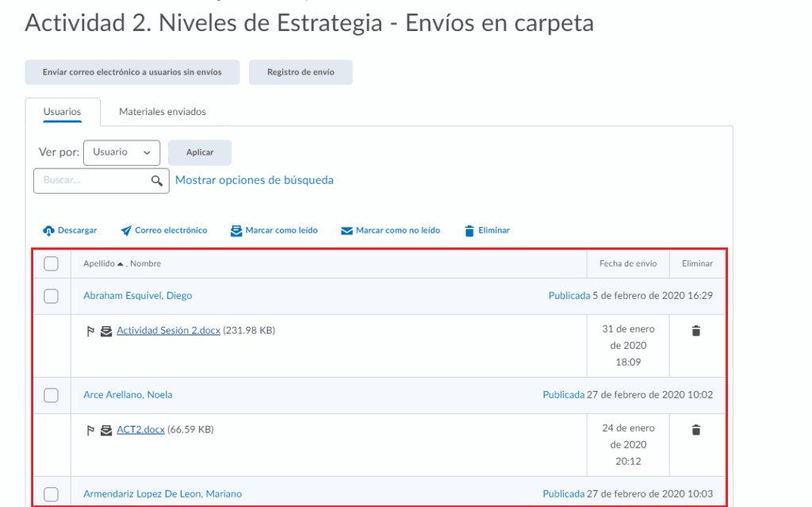Open the Ver por Usuario dropdown

121,152
